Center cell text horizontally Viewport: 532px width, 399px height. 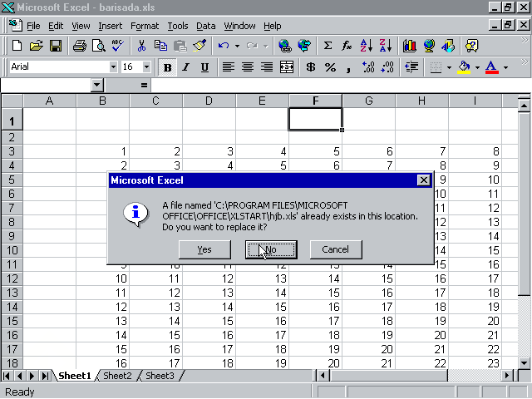pos(248,66)
